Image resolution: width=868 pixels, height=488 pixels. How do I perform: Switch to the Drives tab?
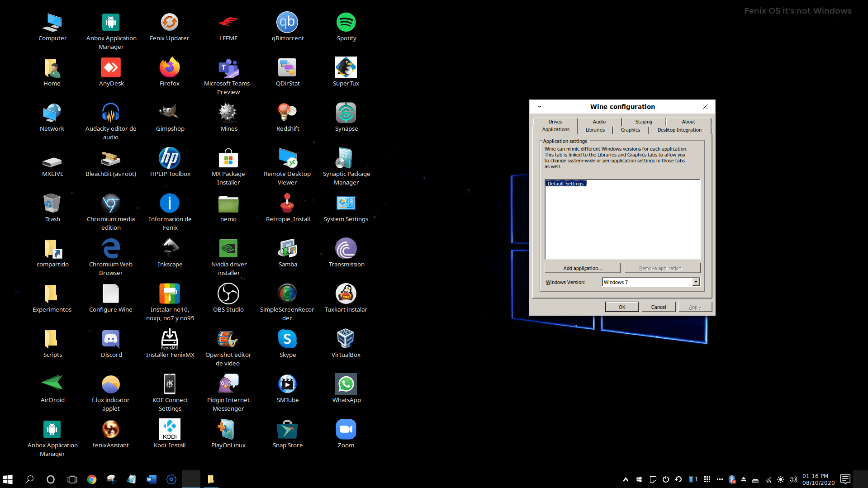tap(555, 122)
